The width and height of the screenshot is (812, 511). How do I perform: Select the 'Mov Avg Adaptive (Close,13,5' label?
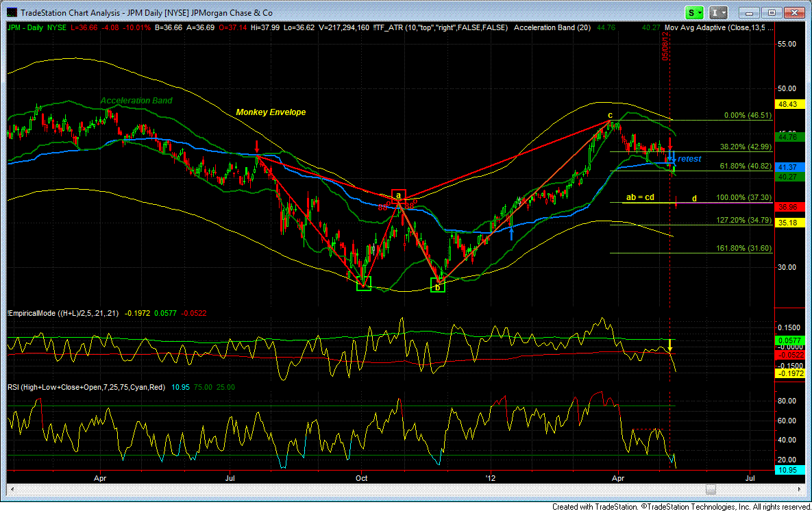(x=719, y=27)
